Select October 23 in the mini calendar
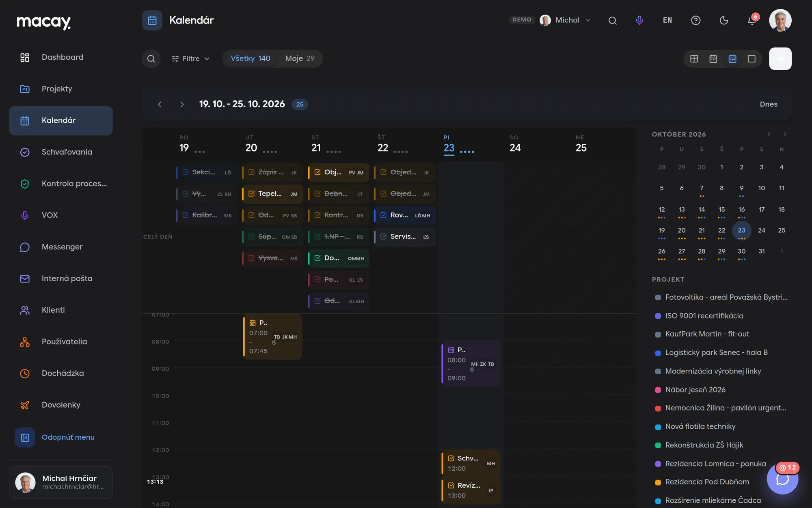 742,230
